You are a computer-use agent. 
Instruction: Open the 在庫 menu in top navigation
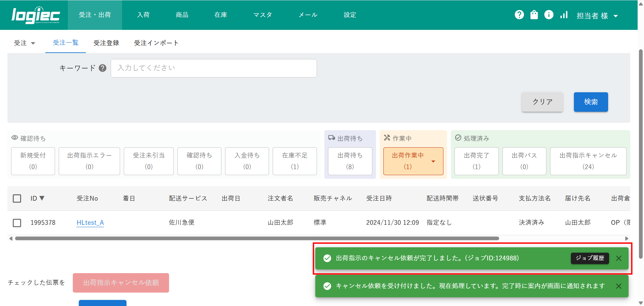click(221, 15)
